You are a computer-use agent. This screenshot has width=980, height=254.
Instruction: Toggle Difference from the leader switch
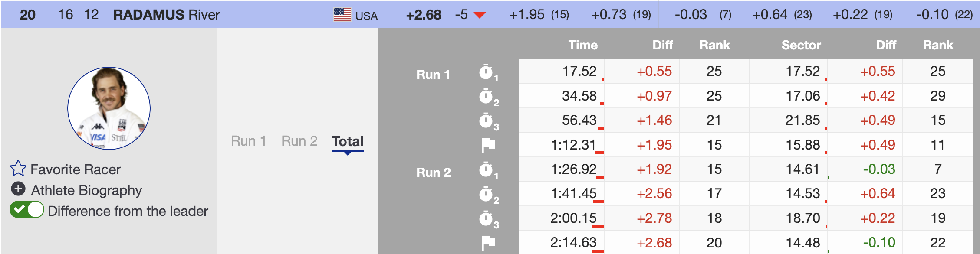27,210
